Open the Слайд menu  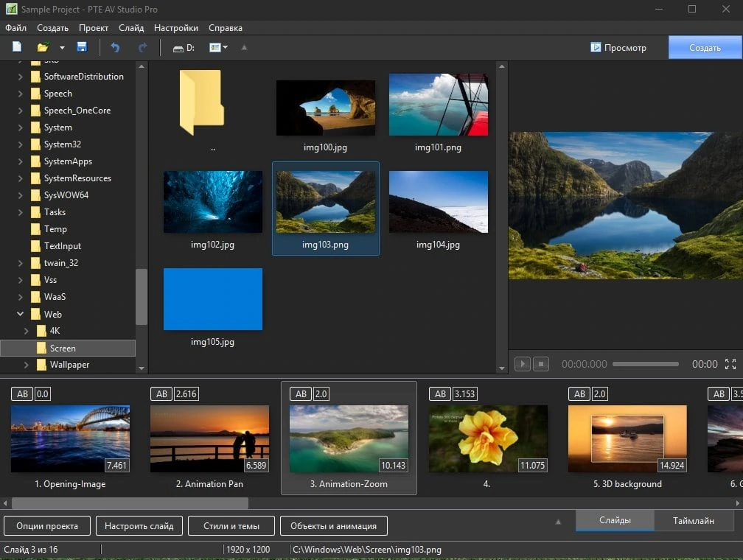coord(131,28)
